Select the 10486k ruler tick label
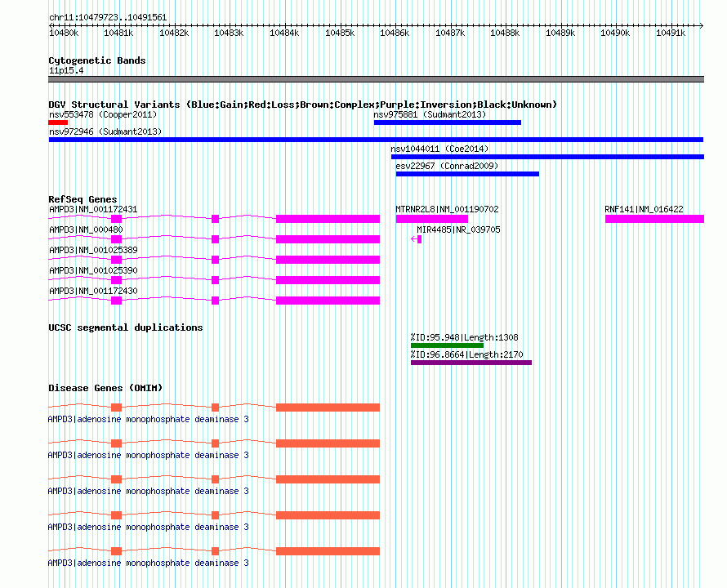This screenshot has height=588, width=727. click(395, 33)
